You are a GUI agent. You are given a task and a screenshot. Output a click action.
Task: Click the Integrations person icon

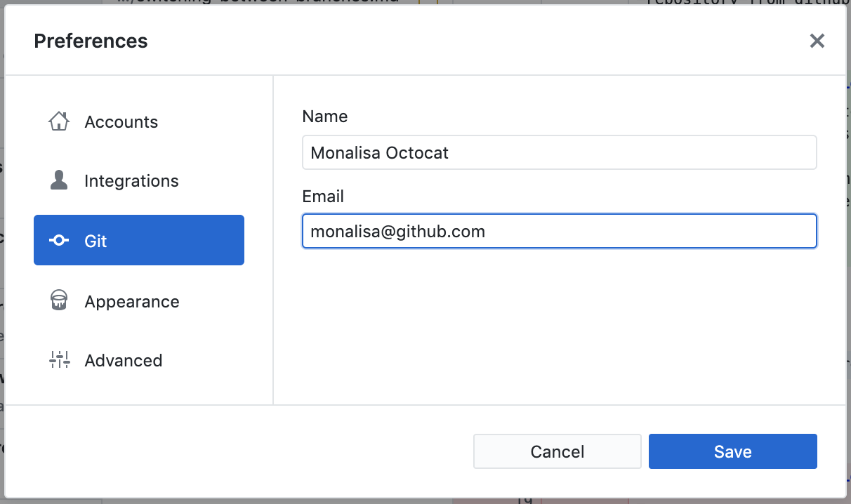[x=59, y=180]
